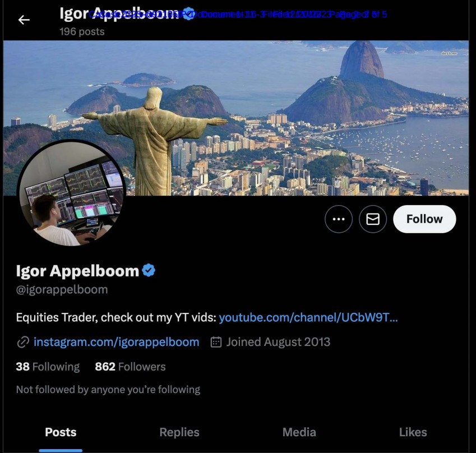The width and height of the screenshot is (476, 453).
Task: Click the calendar icon next to Joined date
Action: pyautogui.click(x=216, y=342)
